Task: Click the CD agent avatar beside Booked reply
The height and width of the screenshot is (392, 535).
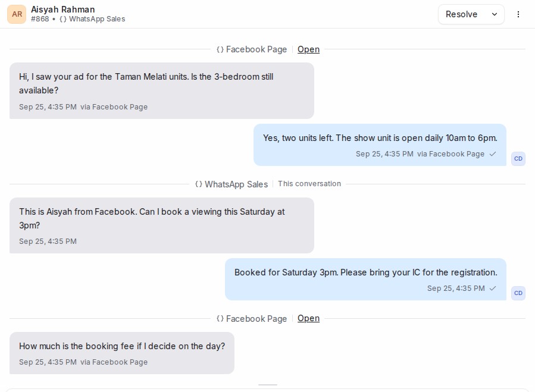Action: (518, 293)
